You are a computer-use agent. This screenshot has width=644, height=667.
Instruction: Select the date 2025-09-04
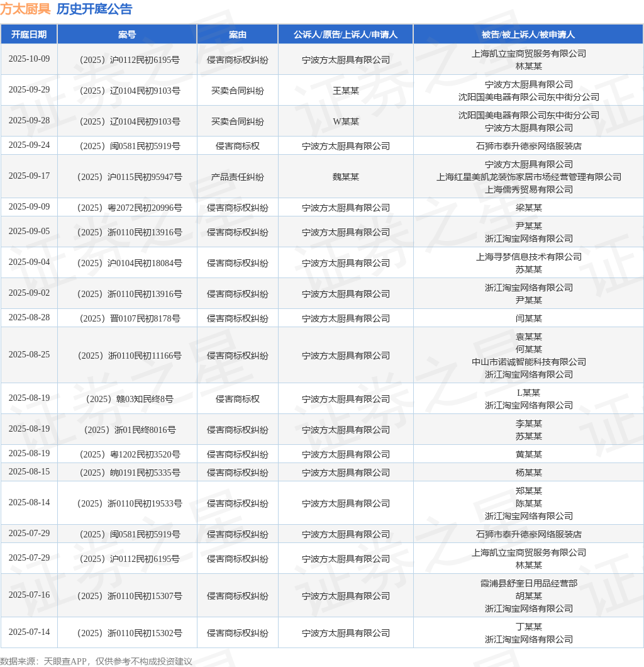coord(29,262)
